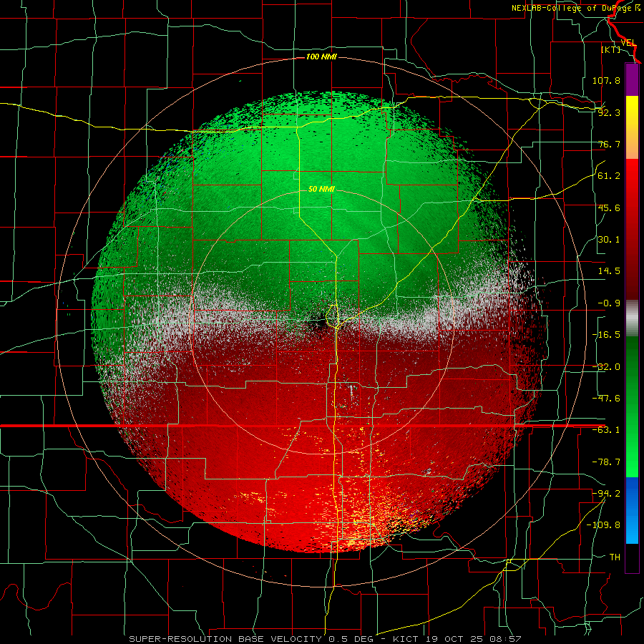Select the -47.6 velocity scale label

click(606, 399)
